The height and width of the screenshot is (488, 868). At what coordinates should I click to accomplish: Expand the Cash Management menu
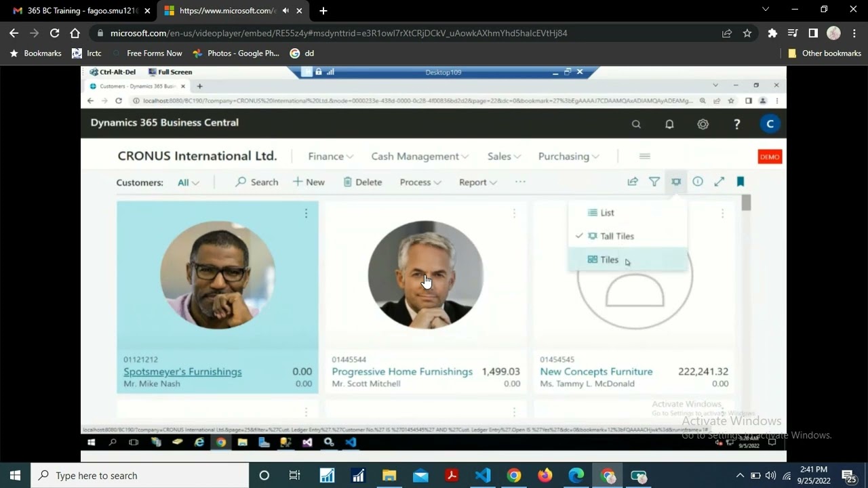click(x=420, y=157)
